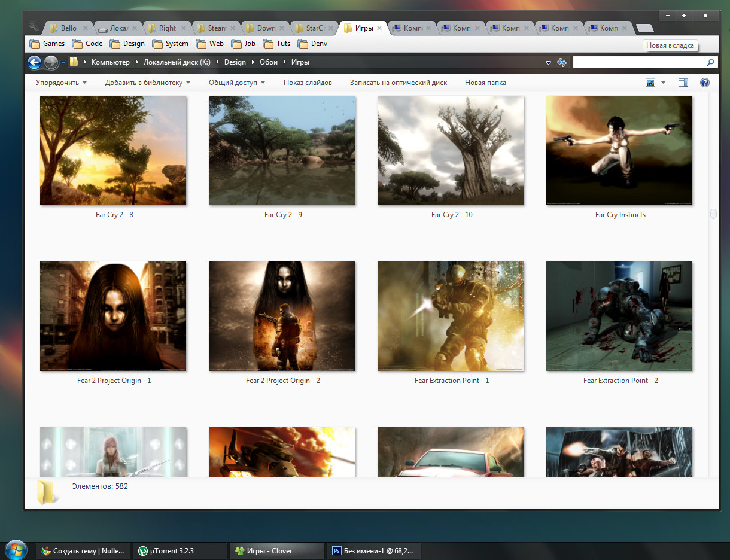Click the Back navigation arrow

[35, 62]
